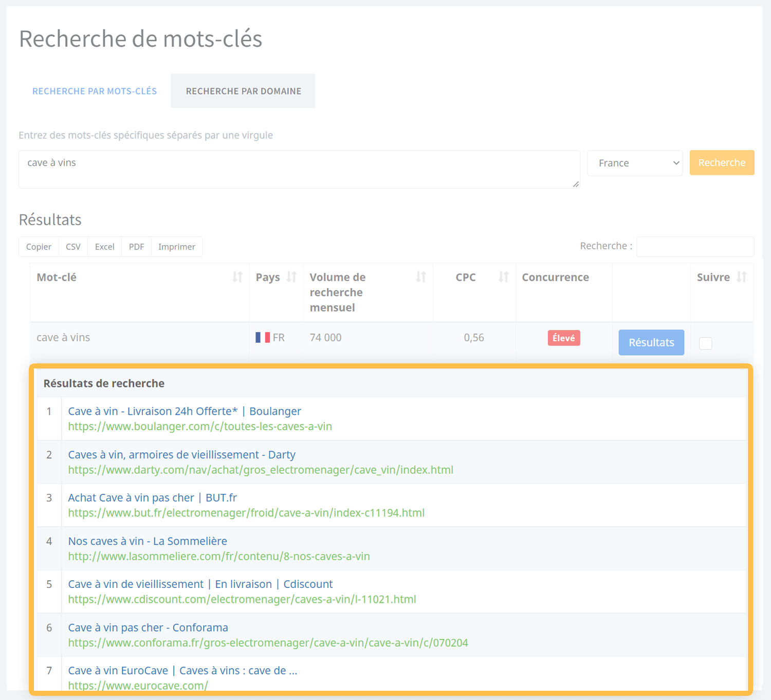This screenshot has width=771, height=700.
Task: Sort by Suivre column arrows
Action: click(741, 278)
